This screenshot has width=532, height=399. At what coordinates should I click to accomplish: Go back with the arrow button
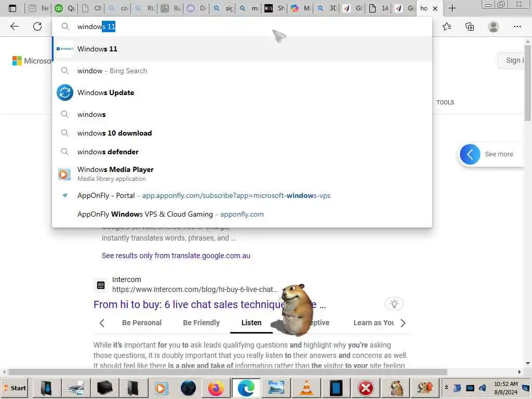tap(14, 26)
